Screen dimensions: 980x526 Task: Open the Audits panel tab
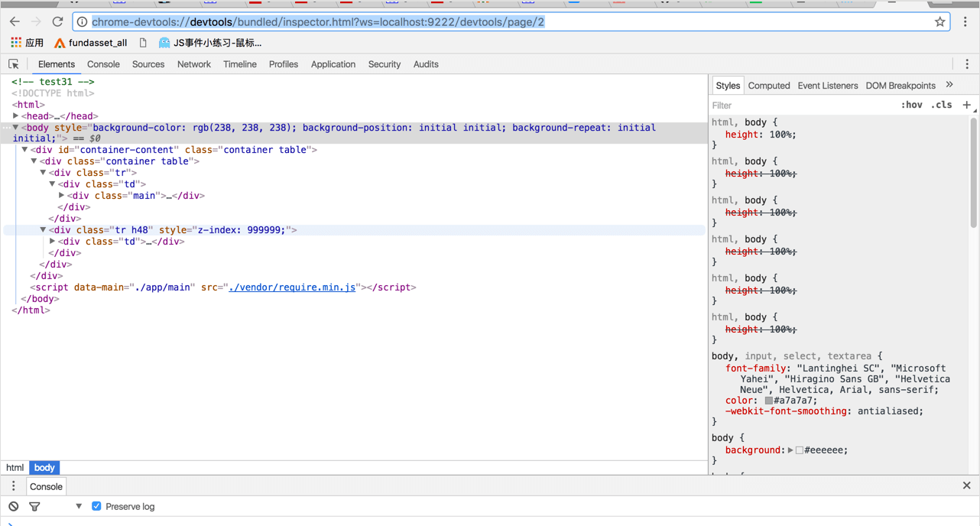(426, 65)
